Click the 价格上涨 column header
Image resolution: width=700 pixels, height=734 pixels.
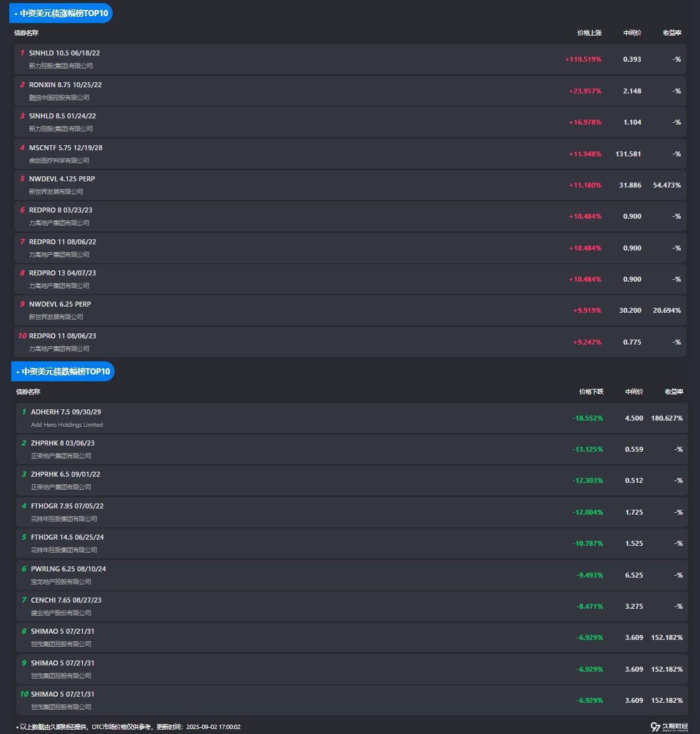click(x=589, y=33)
